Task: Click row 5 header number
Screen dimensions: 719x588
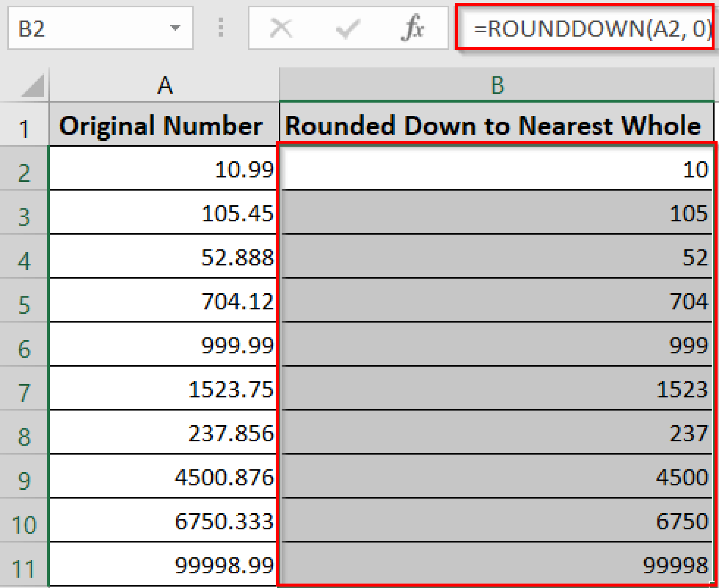Action: tap(24, 302)
